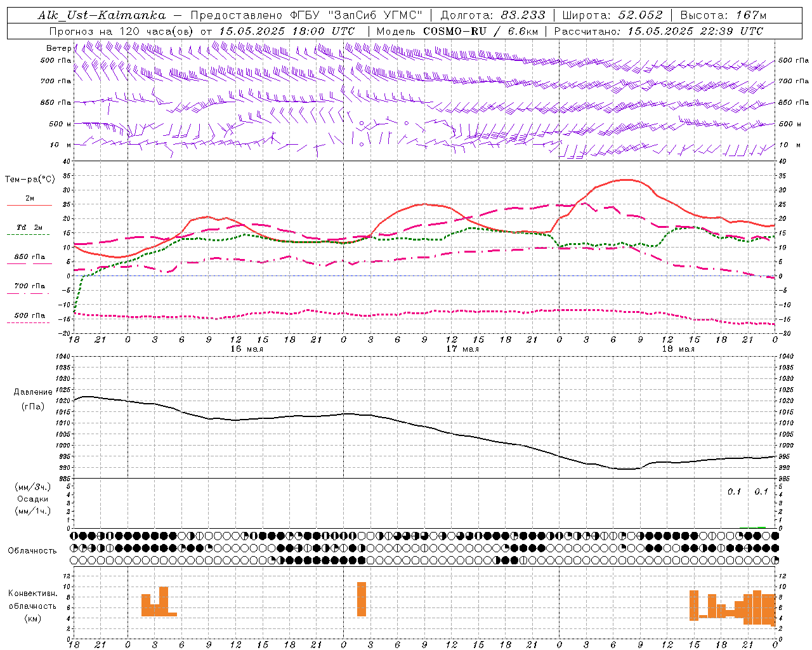Select the "Модель COSMO-RU / 6.6км" label
The image size is (812, 650).
[x=457, y=31]
